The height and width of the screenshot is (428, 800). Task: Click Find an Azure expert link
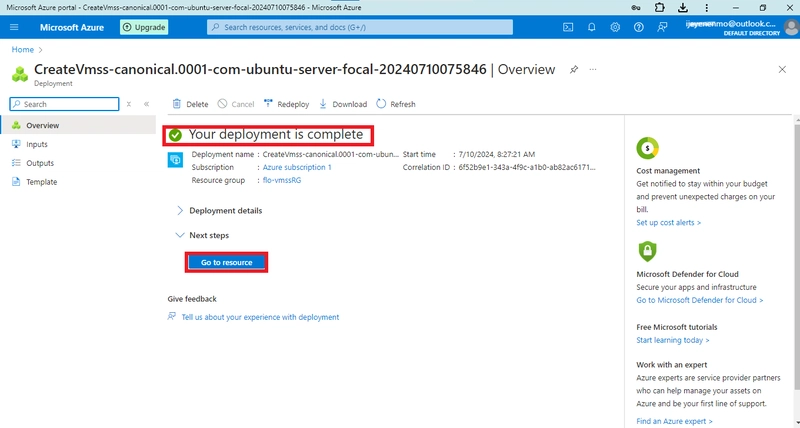tap(674, 421)
